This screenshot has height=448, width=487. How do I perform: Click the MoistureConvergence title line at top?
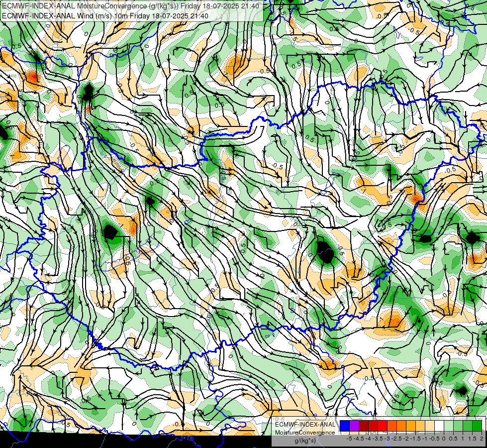(130, 6)
